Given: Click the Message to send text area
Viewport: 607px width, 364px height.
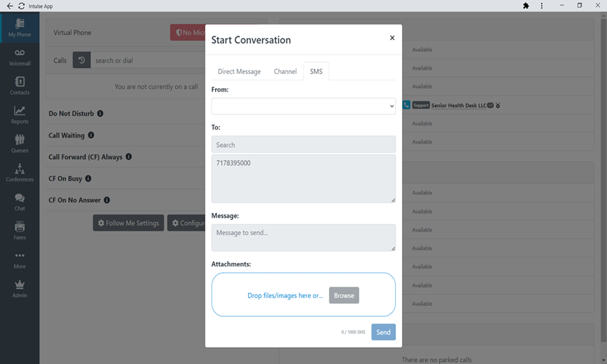Looking at the screenshot, I should 303,237.
